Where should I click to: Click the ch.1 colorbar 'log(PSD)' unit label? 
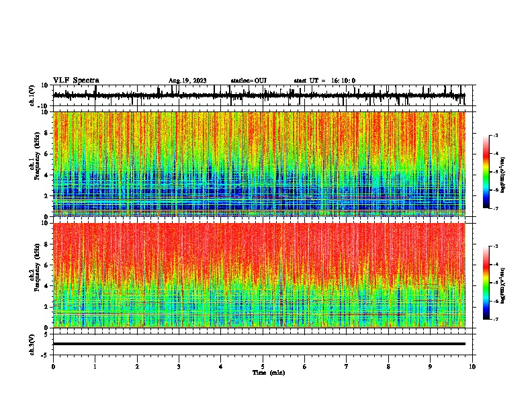point(503,175)
